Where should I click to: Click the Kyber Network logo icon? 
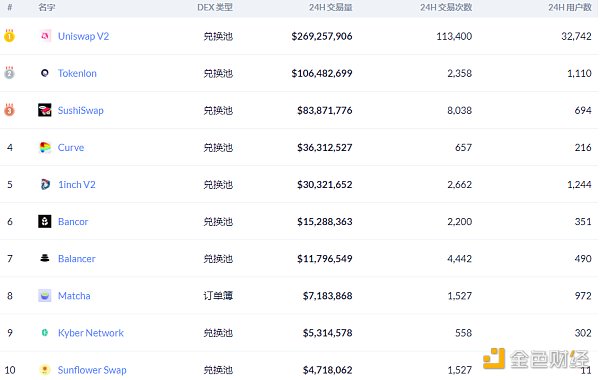45,333
